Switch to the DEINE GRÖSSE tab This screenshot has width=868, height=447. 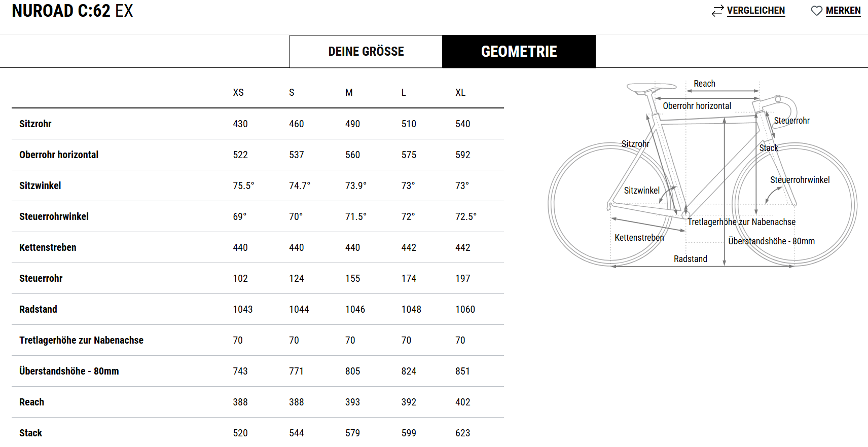pos(366,51)
